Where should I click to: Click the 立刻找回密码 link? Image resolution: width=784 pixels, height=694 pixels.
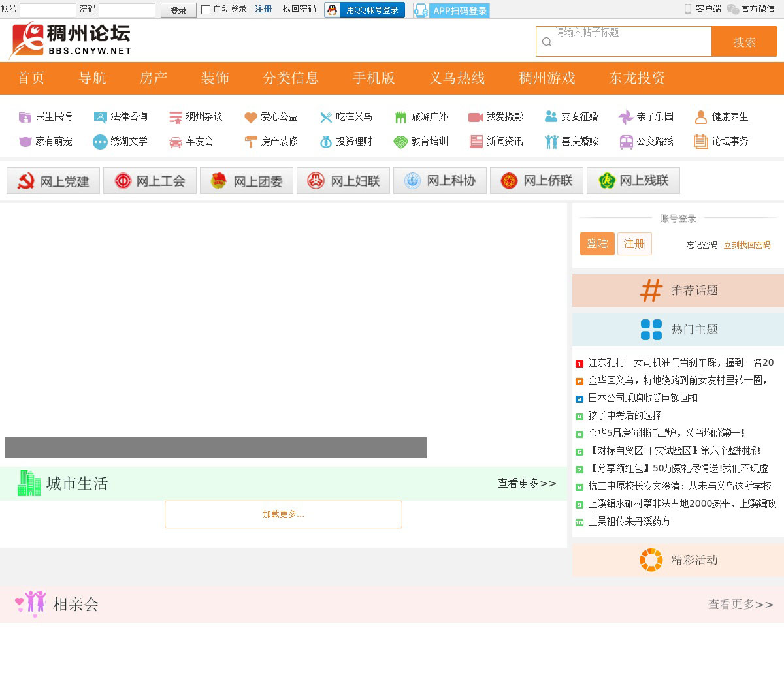coord(747,245)
